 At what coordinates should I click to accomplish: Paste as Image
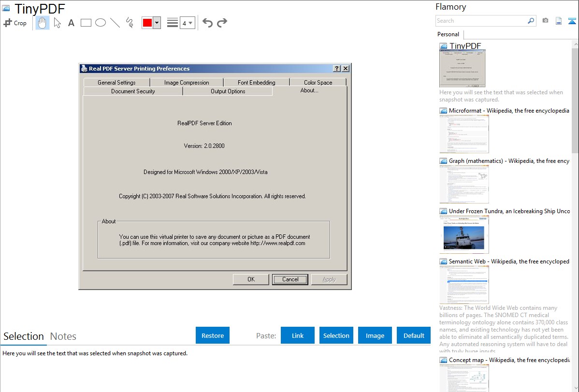click(375, 335)
